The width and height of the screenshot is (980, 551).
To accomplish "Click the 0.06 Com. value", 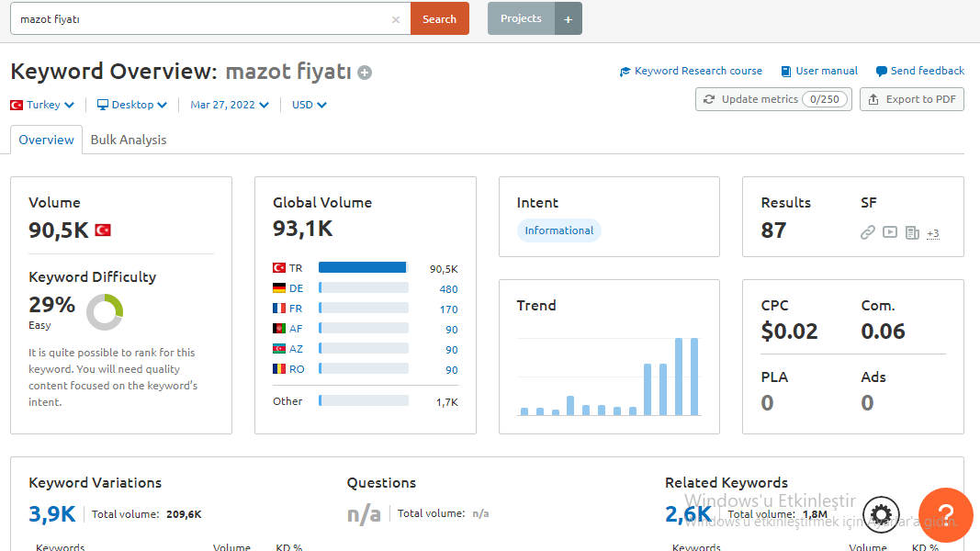I will (x=883, y=332).
